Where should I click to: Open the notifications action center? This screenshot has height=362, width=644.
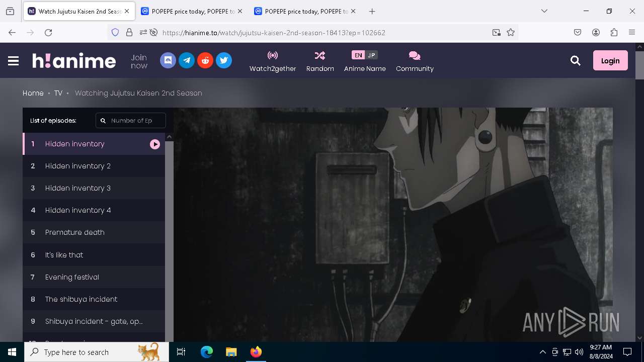(627, 352)
